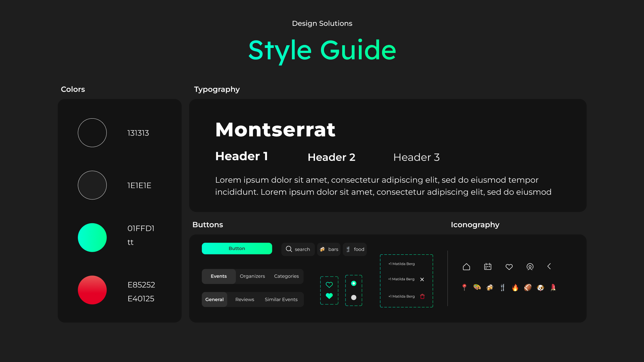Image resolution: width=644 pixels, height=362 pixels.
Task: Click the green gradient Button
Action: point(237,248)
